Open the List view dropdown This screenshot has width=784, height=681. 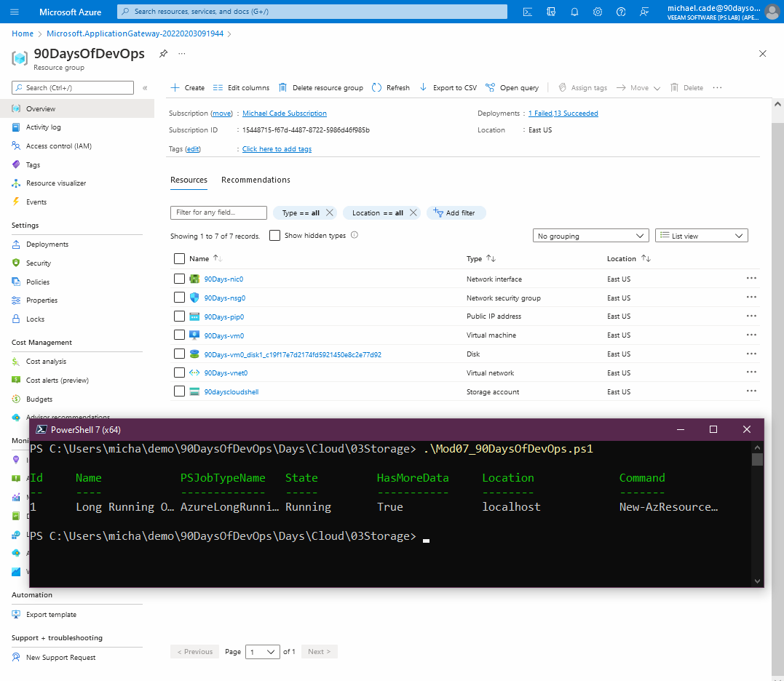click(x=701, y=236)
